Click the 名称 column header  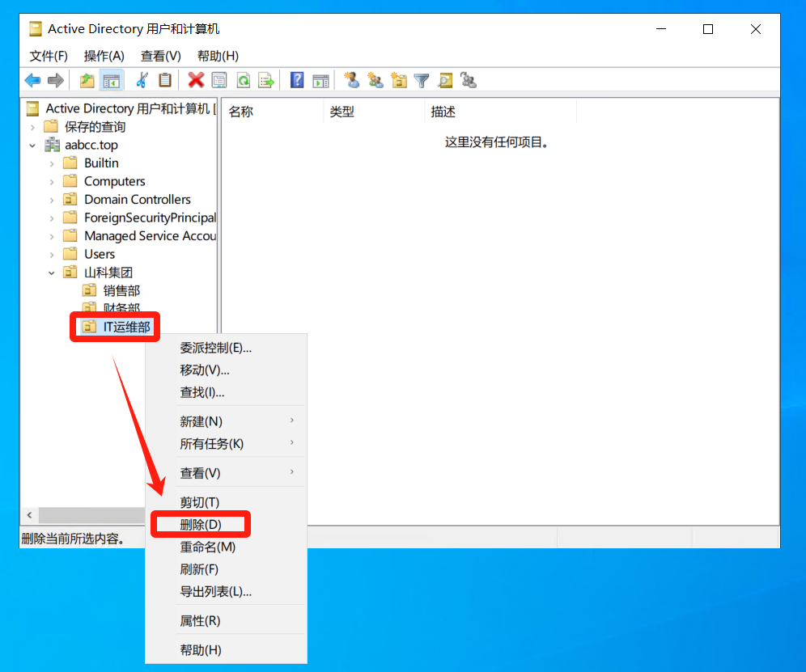point(241,112)
